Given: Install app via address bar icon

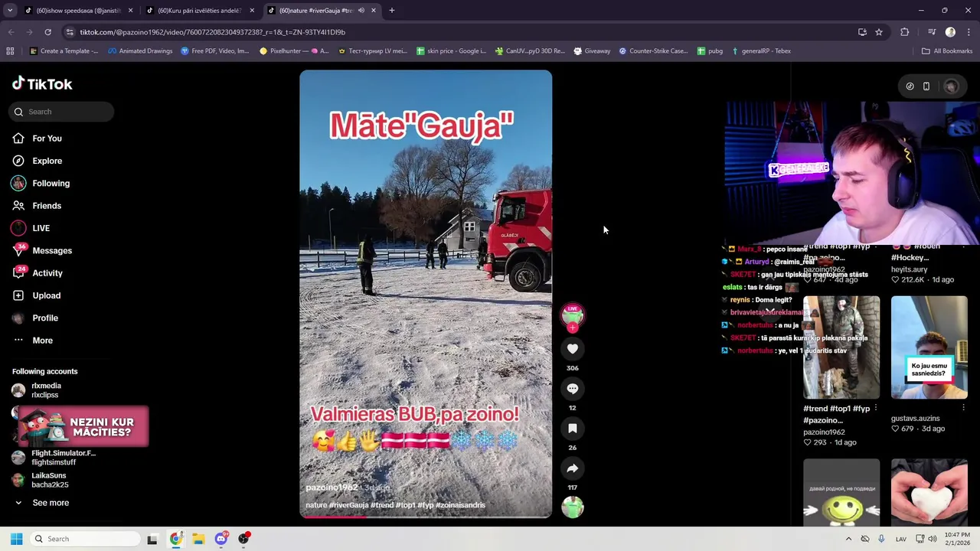Looking at the screenshot, I should [862, 32].
